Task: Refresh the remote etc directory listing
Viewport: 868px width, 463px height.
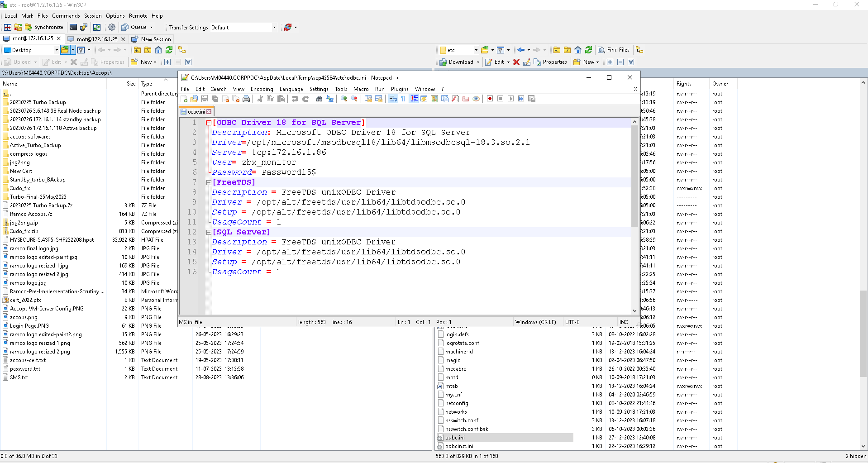Action: click(x=588, y=50)
